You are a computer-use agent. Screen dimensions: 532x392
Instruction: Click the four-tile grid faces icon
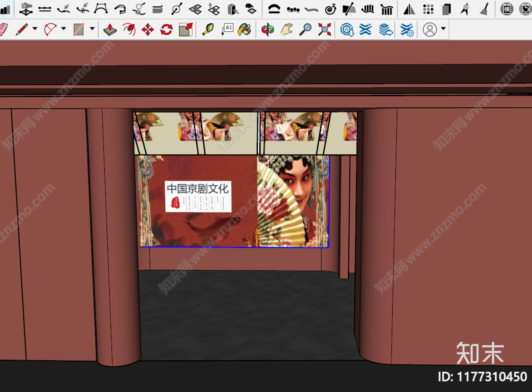coord(195,9)
